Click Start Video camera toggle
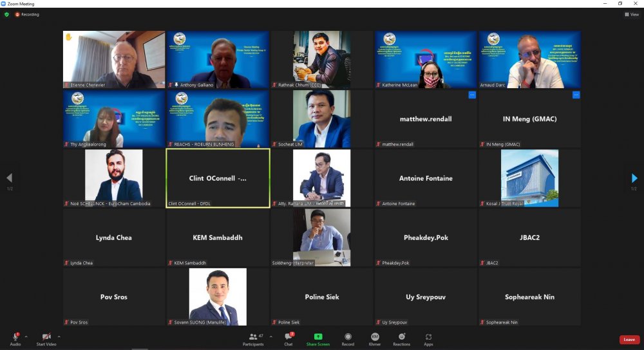The width and height of the screenshot is (644, 350). pos(46,338)
